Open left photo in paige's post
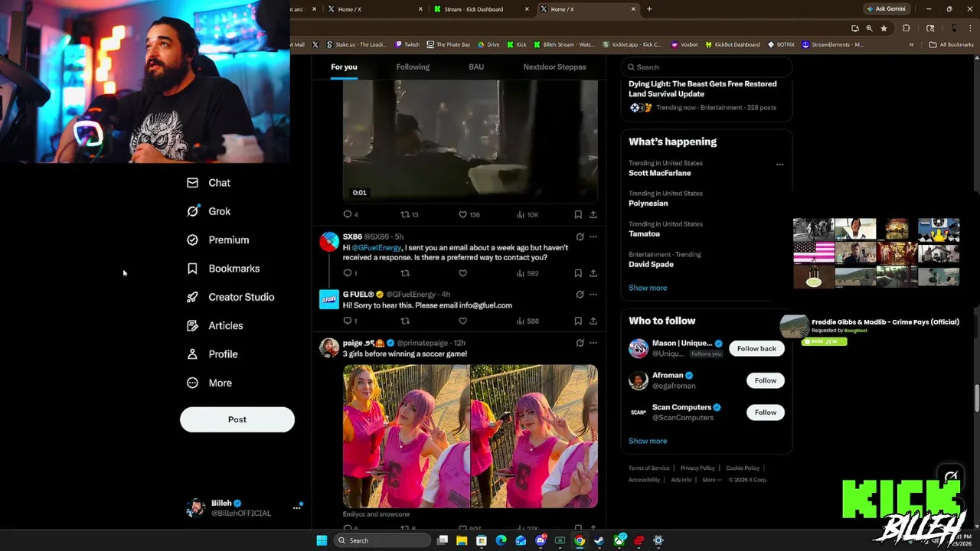 point(406,436)
